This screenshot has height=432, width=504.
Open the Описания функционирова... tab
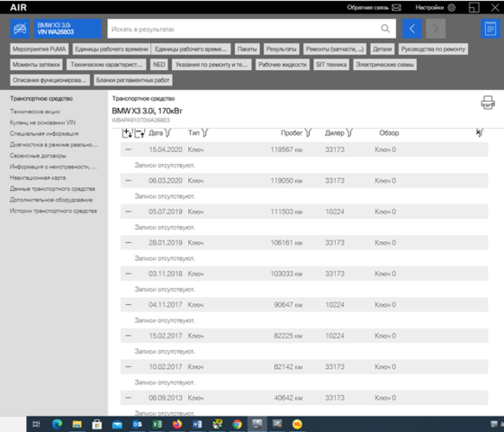tap(49, 80)
